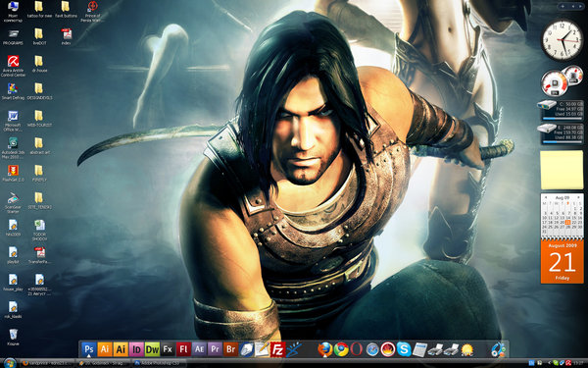Select the Microsoft Office Word shortcut
The width and height of the screenshot is (588, 368).
[x=13, y=121]
